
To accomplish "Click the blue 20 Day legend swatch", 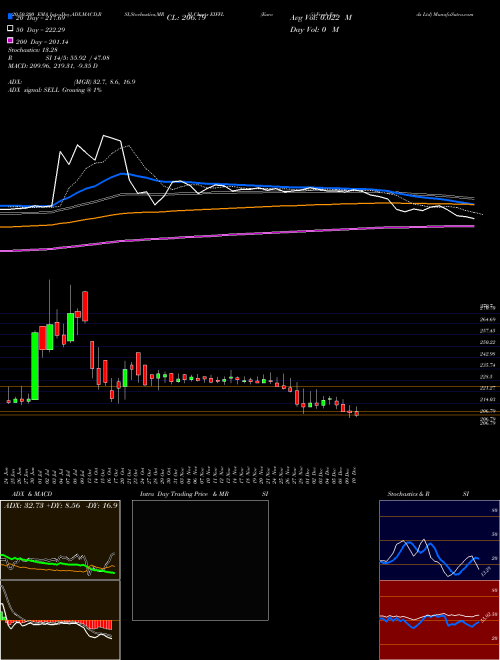I will (x=10, y=17).
